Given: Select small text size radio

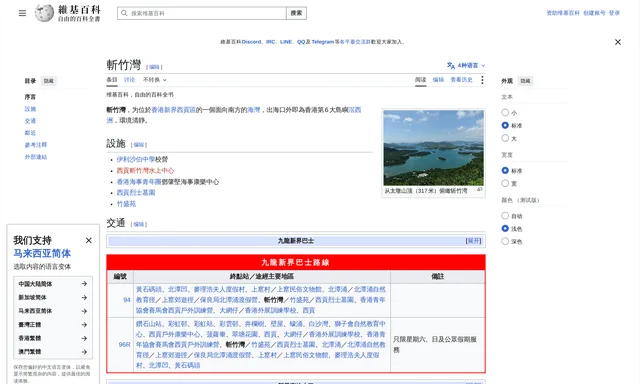Looking at the screenshot, I should coord(505,112).
